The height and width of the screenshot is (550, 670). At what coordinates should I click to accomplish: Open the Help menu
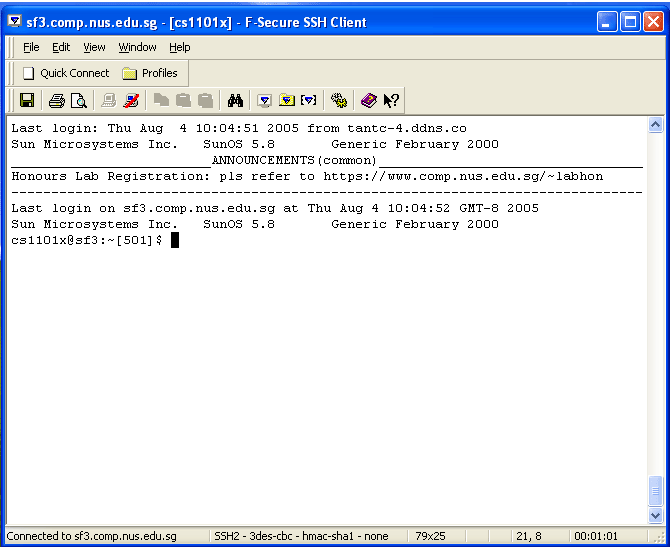tap(179, 47)
